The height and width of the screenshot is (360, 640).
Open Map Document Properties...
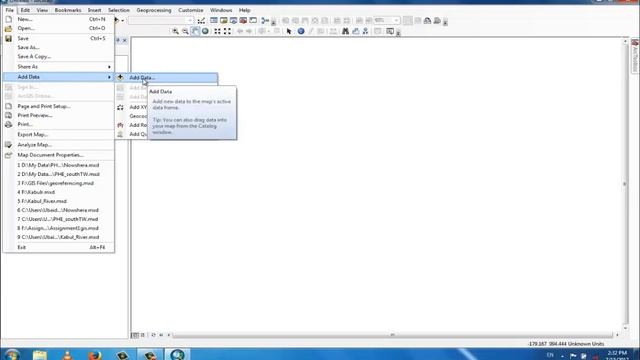[51, 155]
